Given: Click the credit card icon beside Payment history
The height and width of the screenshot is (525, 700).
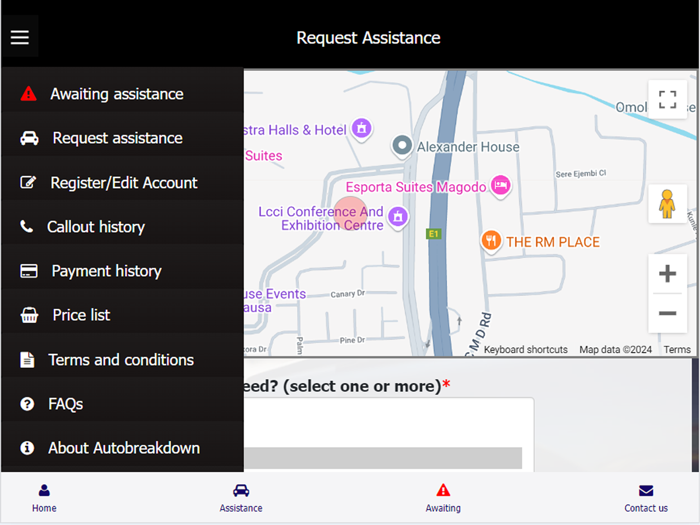Looking at the screenshot, I should [x=29, y=271].
